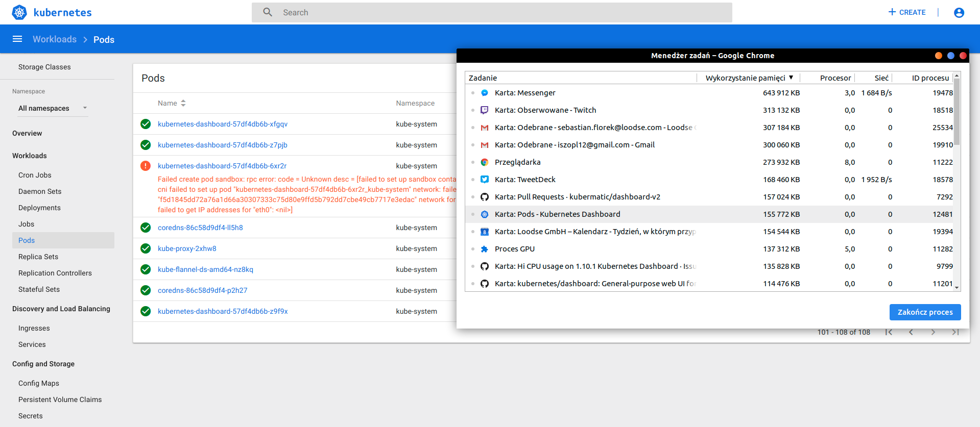980x427 pixels.
Task: Open pod kubernetes-dashboard-57df4db6b-xfgqv
Action: coord(223,124)
